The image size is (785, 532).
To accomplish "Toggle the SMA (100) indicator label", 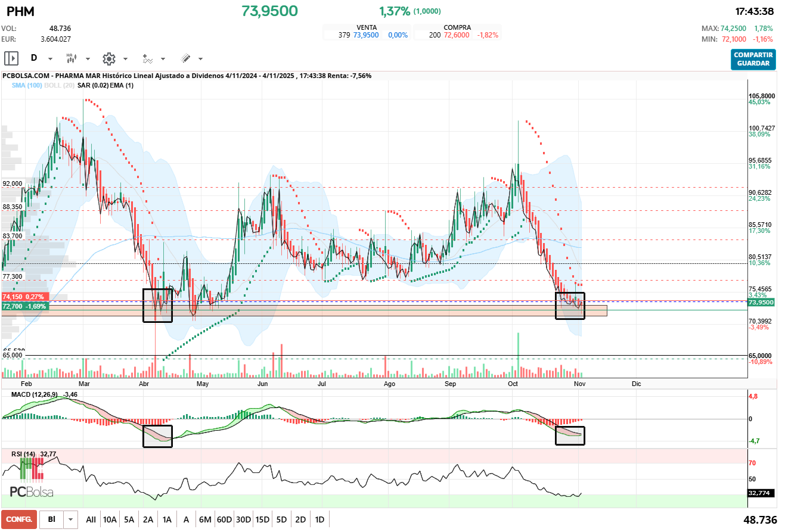I will (x=27, y=86).
